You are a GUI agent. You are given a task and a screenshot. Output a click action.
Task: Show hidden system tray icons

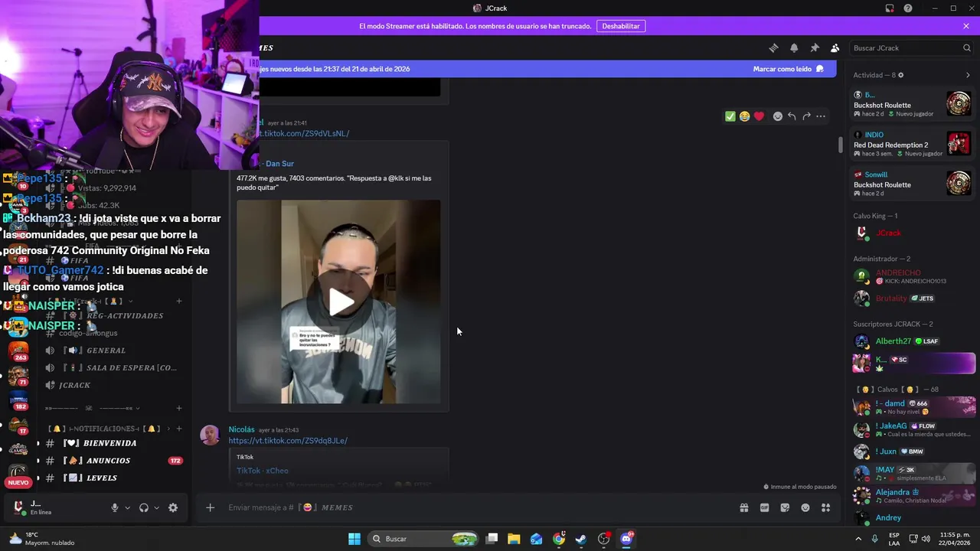click(858, 539)
